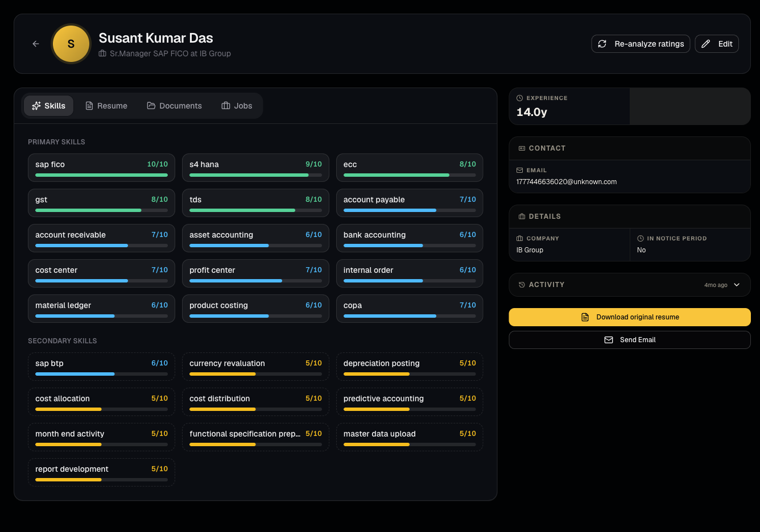Image resolution: width=760 pixels, height=532 pixels.
Task: Click the report development skill
Action: (x=101, y=472)
